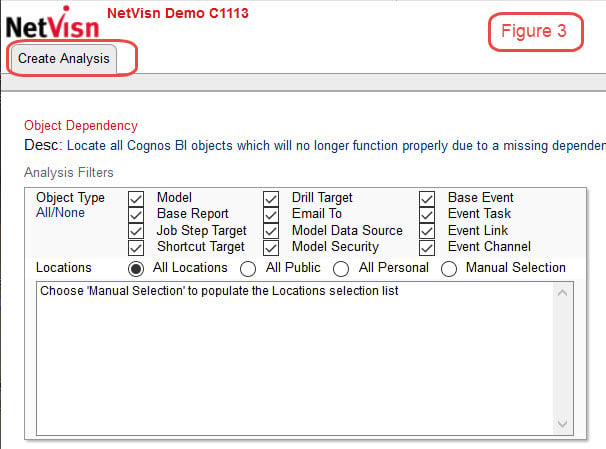This screenshot has width=606, height=449.
Task: Toggle the All/None object type link
Action: click(60, 213)
